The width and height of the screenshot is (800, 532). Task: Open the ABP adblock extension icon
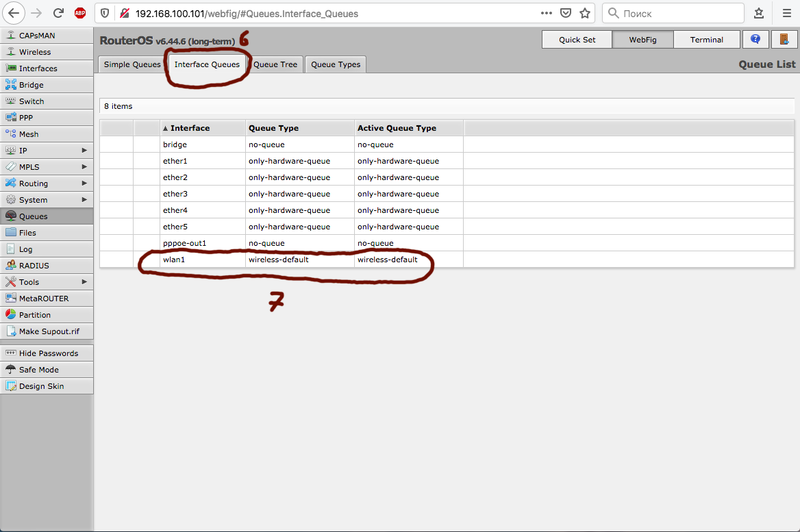click(80, 13)
